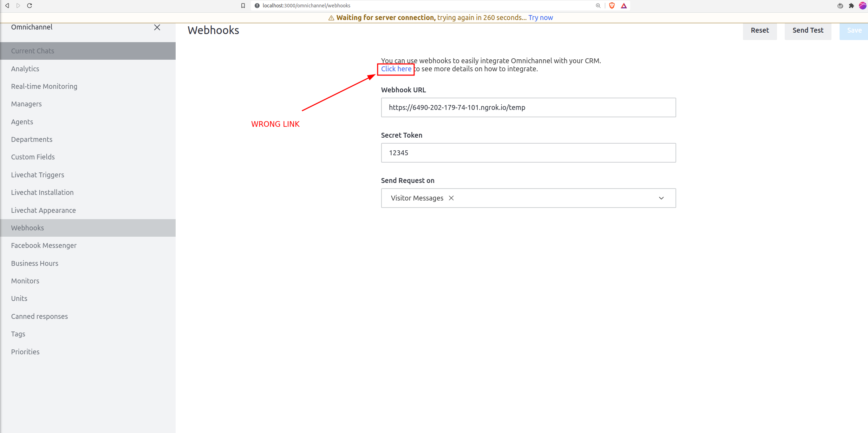The height and width of the screenshot is (433, 868).
Task: Click into the Secret Token field
Action: pos(528,153)
